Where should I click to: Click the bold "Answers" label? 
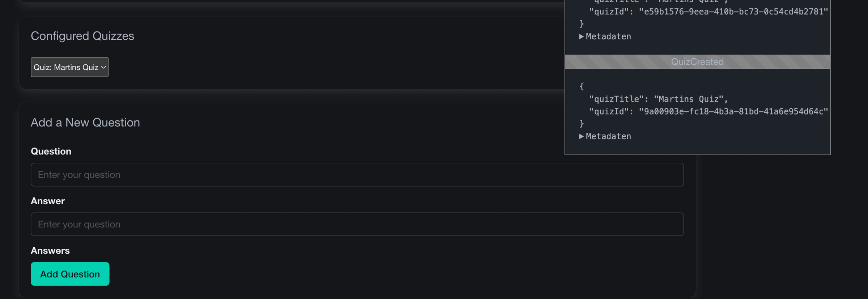point(50,251)
